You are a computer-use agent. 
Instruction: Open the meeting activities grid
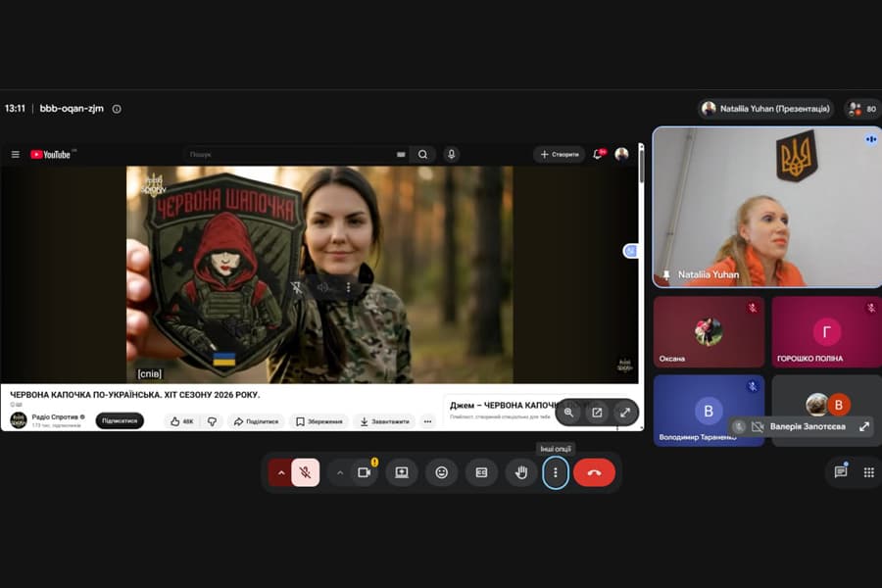pos(869,472)
